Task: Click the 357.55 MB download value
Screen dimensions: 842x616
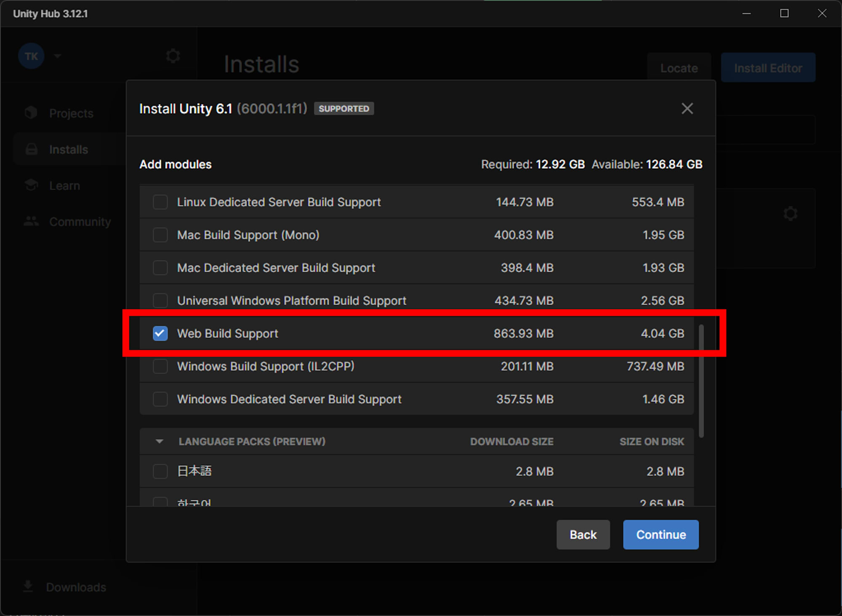Action: (x=525, y=399)
